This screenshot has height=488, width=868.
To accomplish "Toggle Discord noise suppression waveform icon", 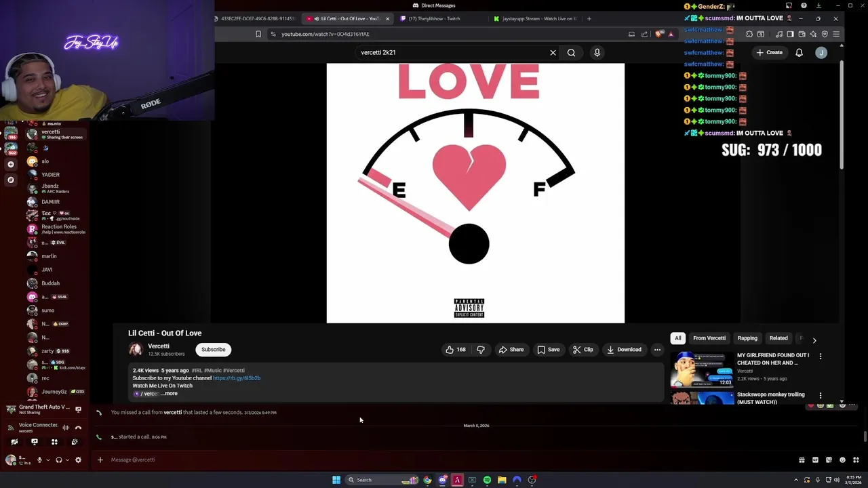I will pyautogui.click(x=66, y=428).
